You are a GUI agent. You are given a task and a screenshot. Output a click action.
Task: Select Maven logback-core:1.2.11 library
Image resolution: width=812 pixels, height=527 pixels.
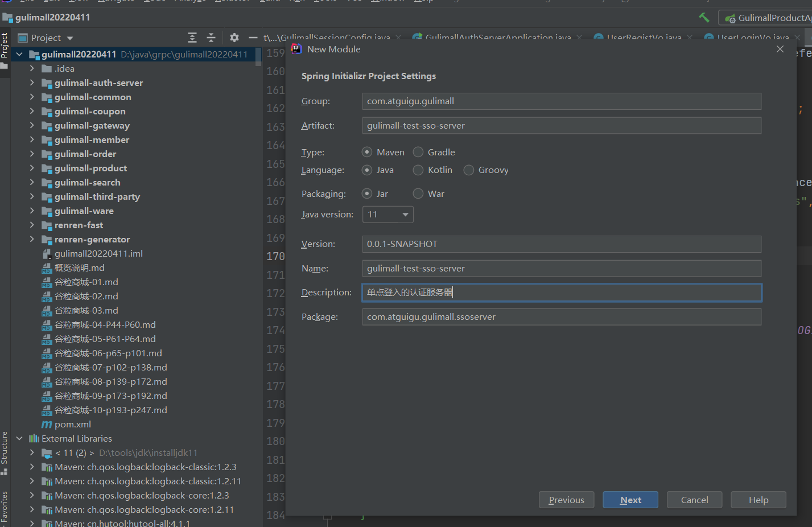click(144, 510)
